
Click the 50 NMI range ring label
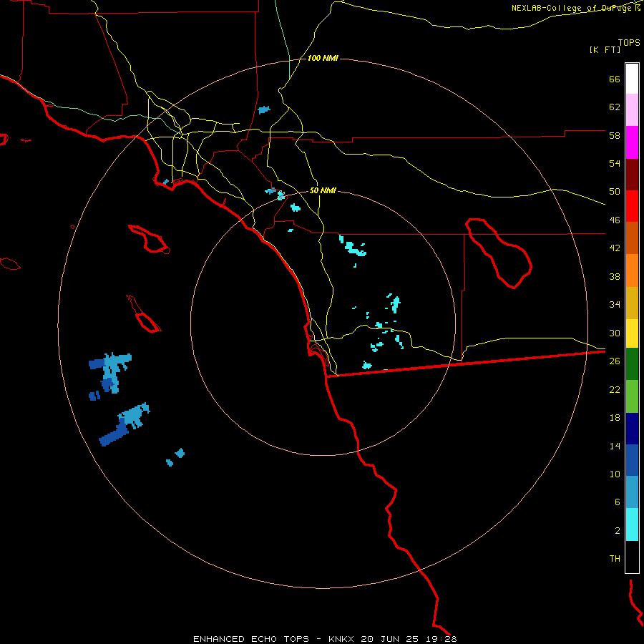(x=323, y=190)
